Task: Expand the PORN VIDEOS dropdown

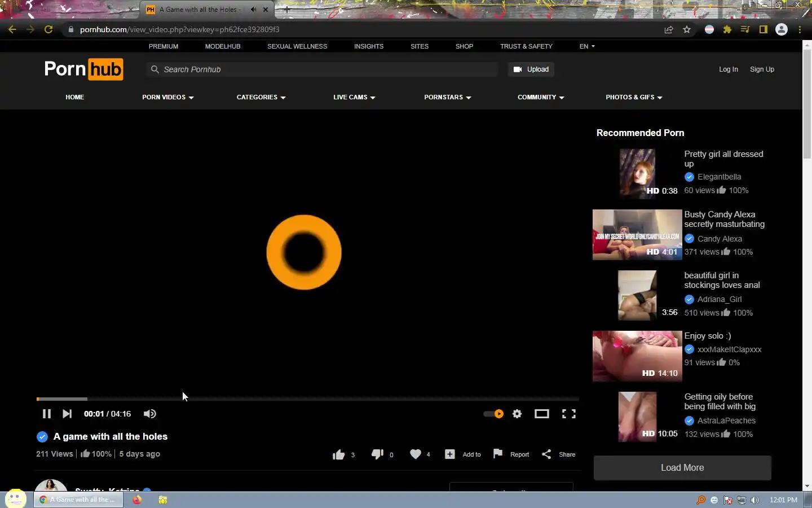Action: click(x=168, y=97)
